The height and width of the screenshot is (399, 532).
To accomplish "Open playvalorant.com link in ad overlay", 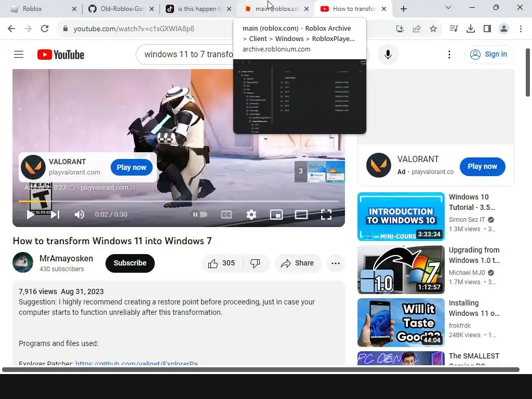I will point(107,187).
